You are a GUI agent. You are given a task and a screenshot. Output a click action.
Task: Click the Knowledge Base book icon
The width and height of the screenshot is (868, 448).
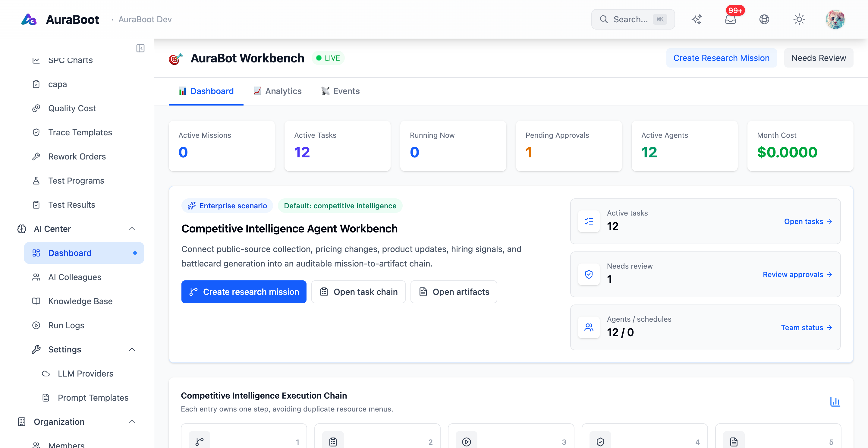tap(36, 301)
